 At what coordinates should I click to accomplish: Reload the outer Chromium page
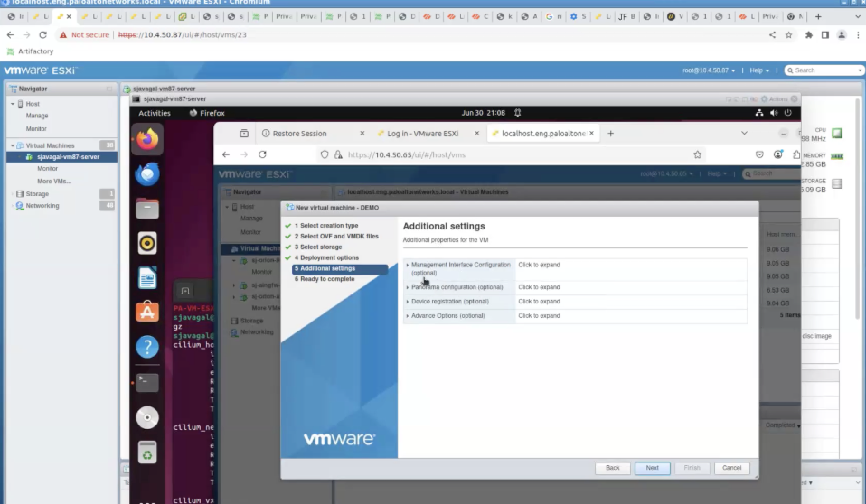(43, 35)
